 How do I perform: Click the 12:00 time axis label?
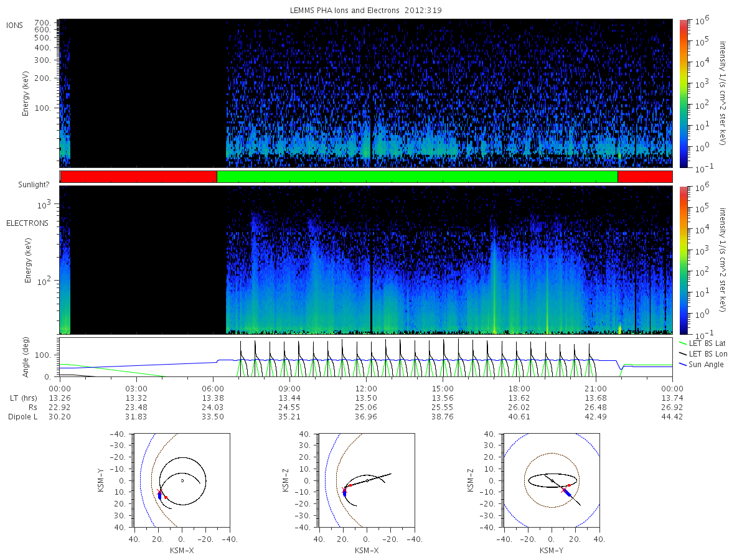coord(366,388)
